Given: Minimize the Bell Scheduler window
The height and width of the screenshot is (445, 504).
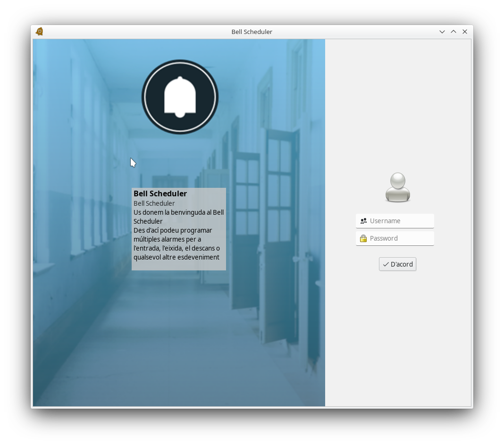Looking at the screenshot, I should pyautogui.click(x=442, y=32).
